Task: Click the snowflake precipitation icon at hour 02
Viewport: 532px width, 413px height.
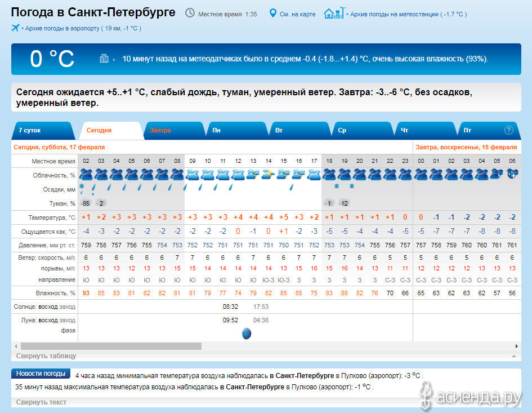Action: (82, 186)
